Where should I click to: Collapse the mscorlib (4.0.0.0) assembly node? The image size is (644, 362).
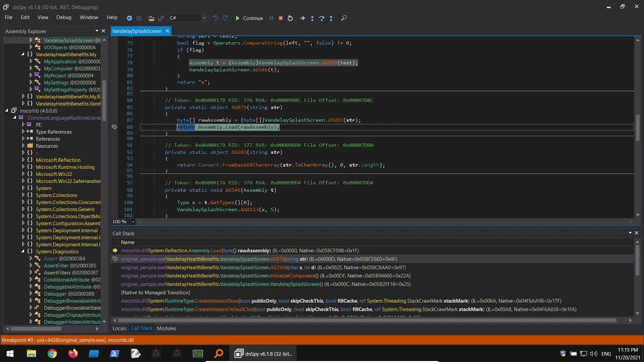(x=7, y=111)
